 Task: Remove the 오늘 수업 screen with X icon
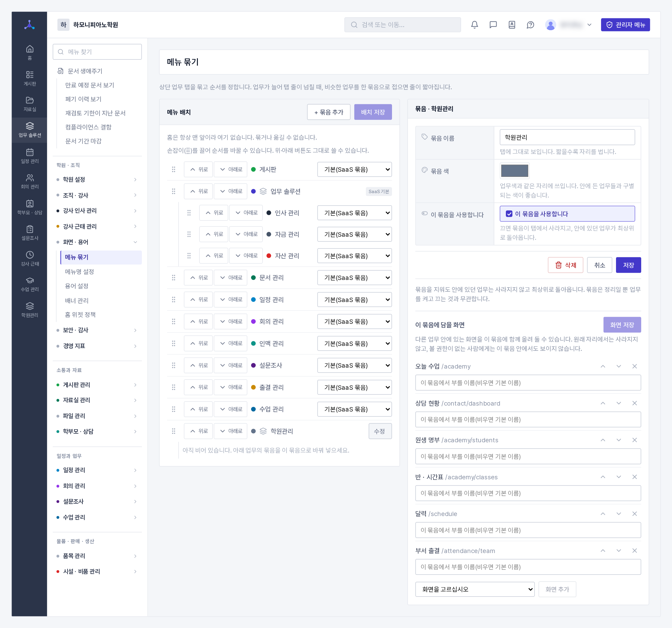(634, 366)
